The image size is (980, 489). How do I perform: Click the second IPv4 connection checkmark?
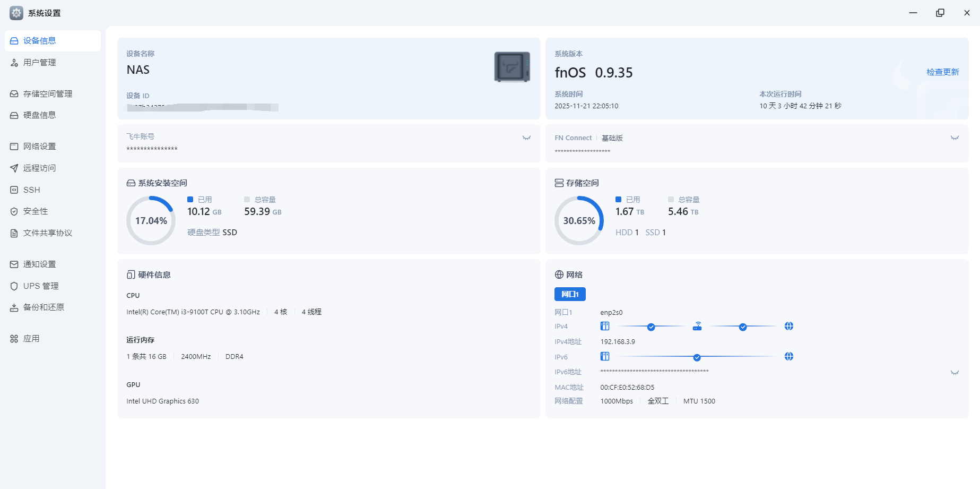(743, 327)
